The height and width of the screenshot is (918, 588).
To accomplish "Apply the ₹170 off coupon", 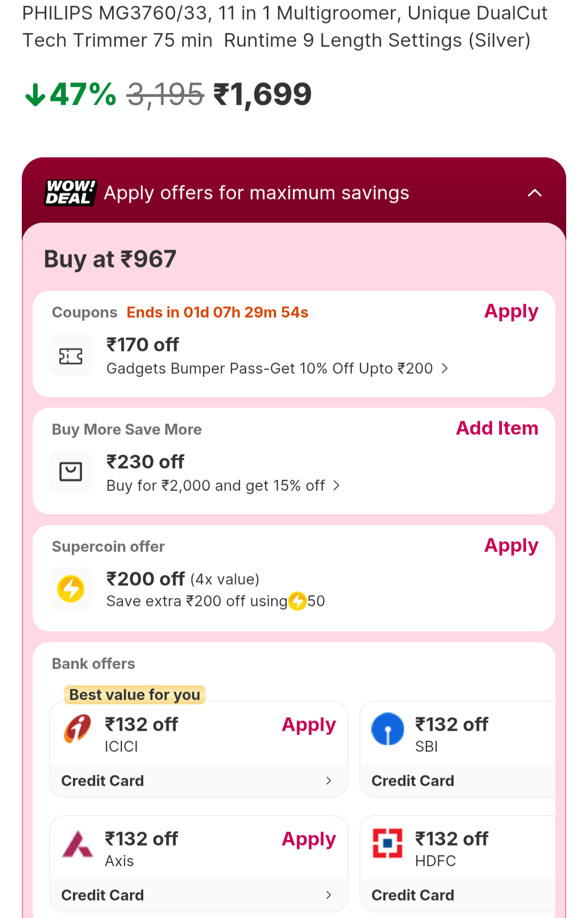I will tap(511, 312).
